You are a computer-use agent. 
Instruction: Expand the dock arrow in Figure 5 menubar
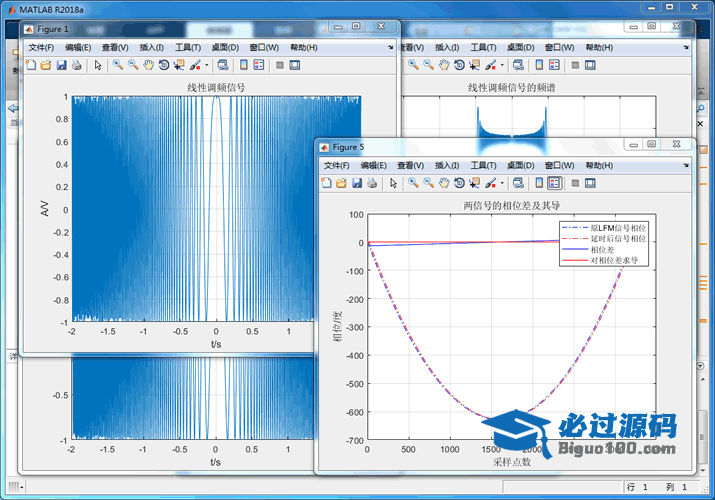685,165
